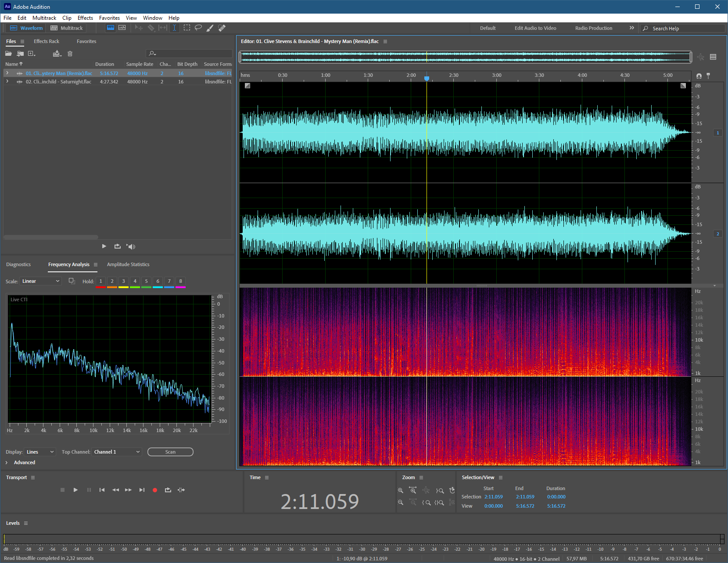Switch to the Diagnostics tab

tap(18, 264)
